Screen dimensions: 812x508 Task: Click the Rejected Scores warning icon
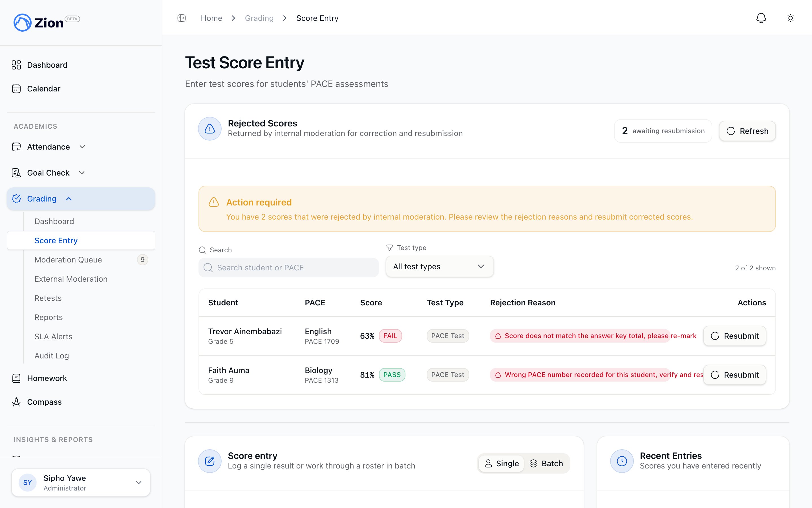click(x=210, y=128)
